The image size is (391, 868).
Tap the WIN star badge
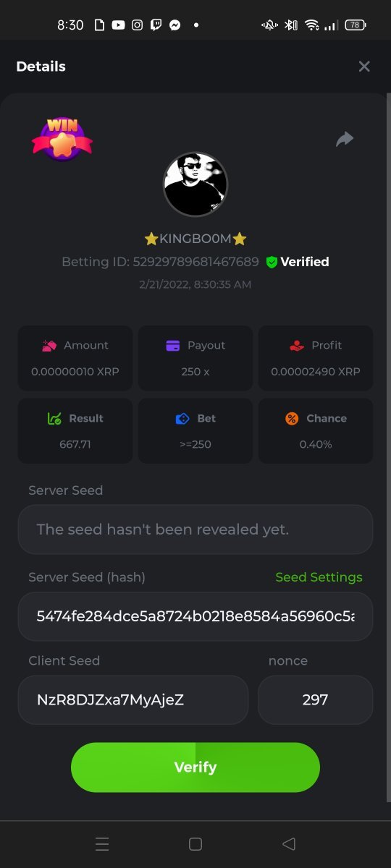62,139
